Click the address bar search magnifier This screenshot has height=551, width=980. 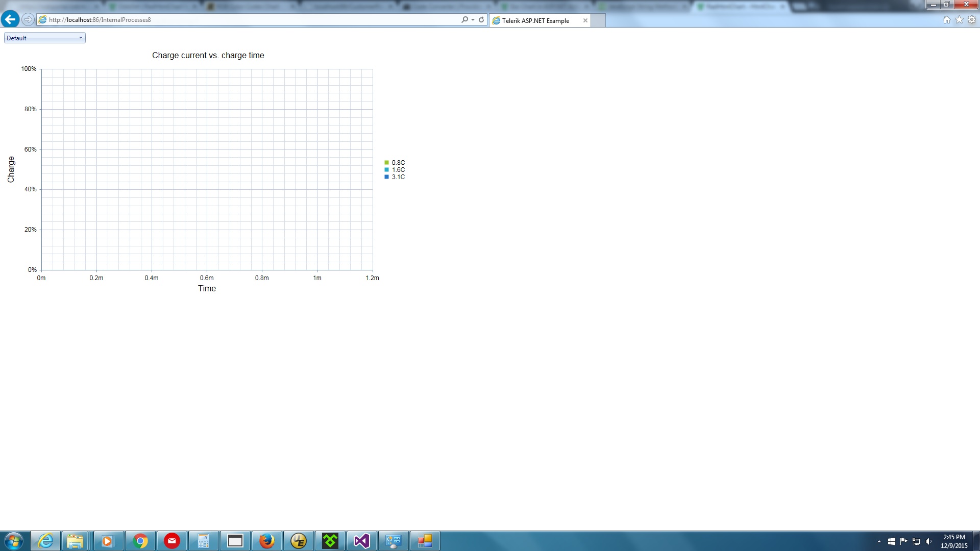464,19
